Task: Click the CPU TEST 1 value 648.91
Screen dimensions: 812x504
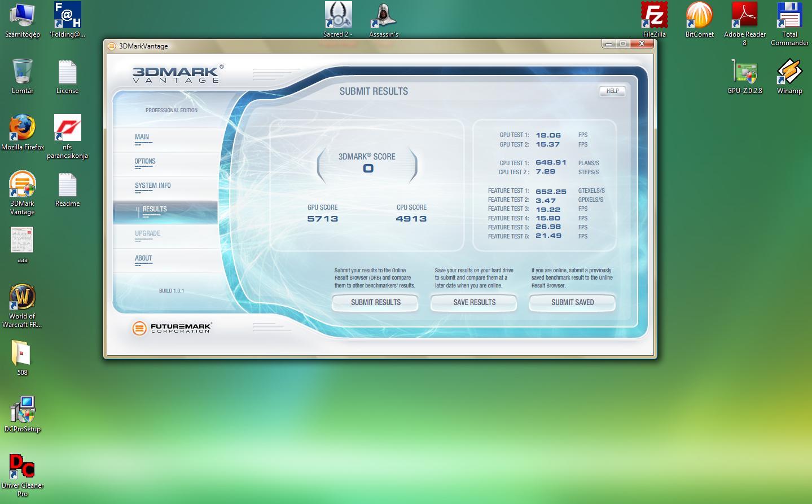Action: coord(551,162)
